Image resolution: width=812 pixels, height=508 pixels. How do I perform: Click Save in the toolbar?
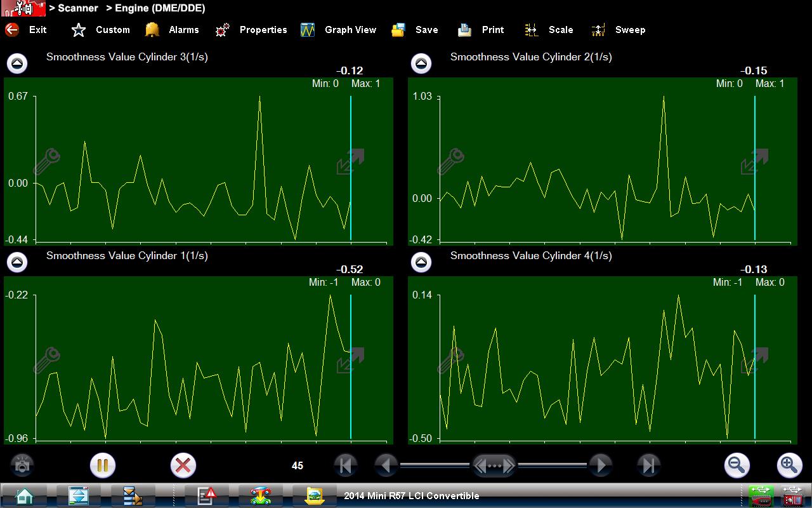(x=415, y=30)
